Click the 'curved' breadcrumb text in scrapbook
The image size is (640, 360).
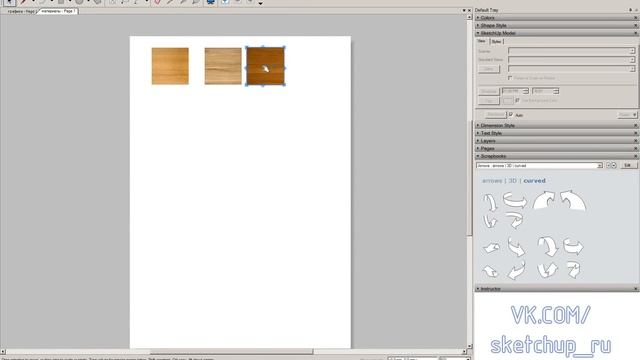pyautogui.click(x=534, y=181)
